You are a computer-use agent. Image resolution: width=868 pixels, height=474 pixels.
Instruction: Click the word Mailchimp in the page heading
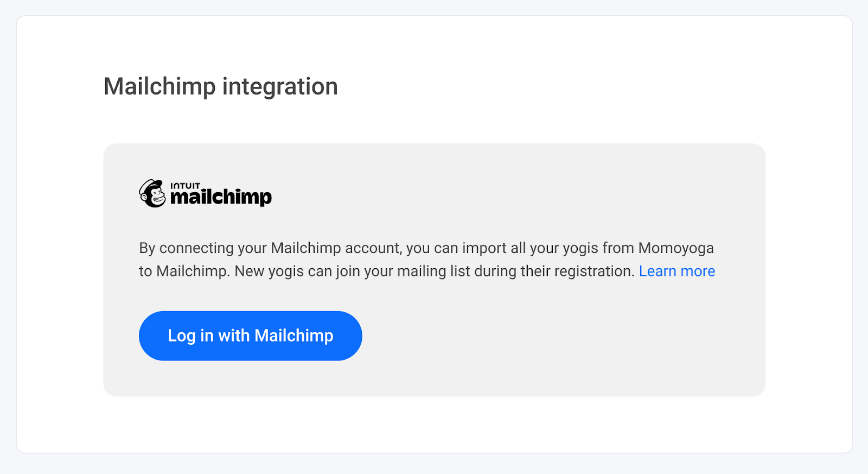[x=159, y=87]
